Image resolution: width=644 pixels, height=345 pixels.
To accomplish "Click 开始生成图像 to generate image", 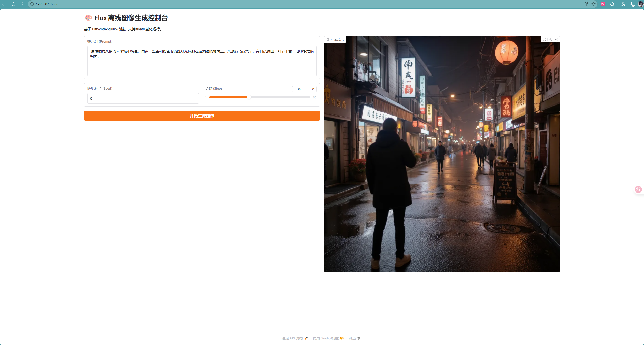I will 202,116.
